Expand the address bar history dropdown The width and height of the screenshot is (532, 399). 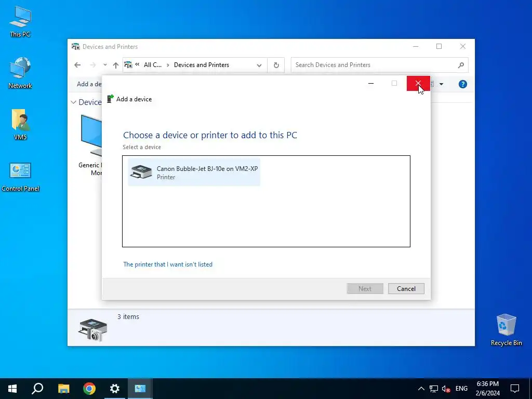259,65
